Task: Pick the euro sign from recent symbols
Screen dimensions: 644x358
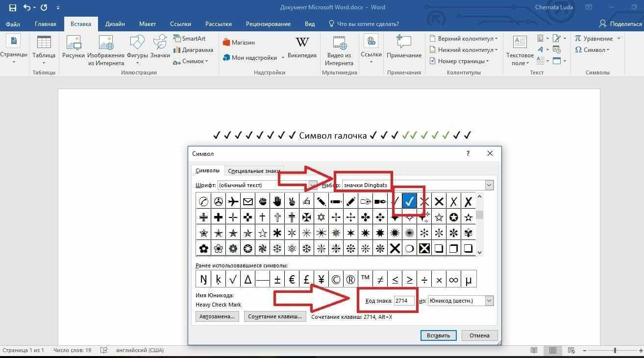Action: coord(292,279)
